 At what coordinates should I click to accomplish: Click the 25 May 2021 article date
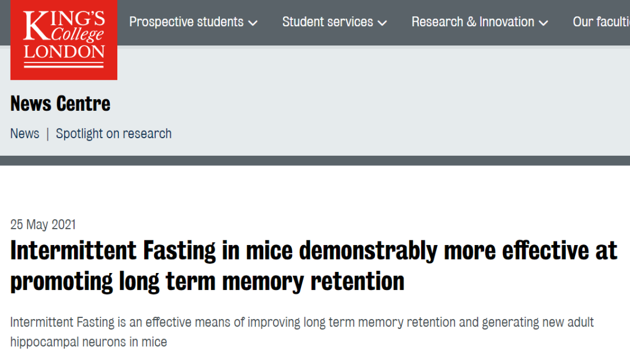[43, 224]
